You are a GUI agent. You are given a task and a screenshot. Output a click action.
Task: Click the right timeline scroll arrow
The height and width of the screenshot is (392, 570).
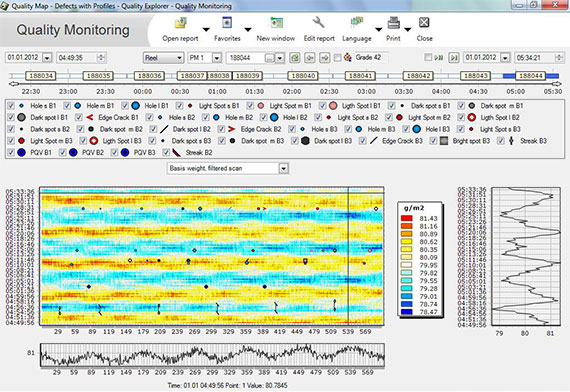pos(557,84)
